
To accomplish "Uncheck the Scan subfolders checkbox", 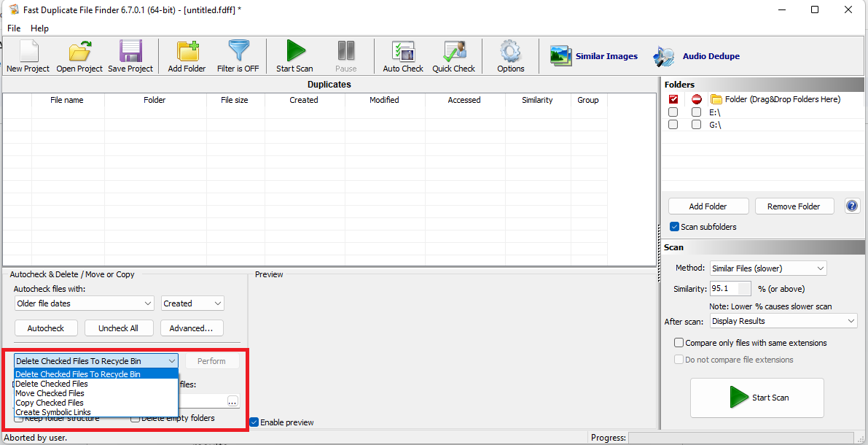I will tap(674, 227).
